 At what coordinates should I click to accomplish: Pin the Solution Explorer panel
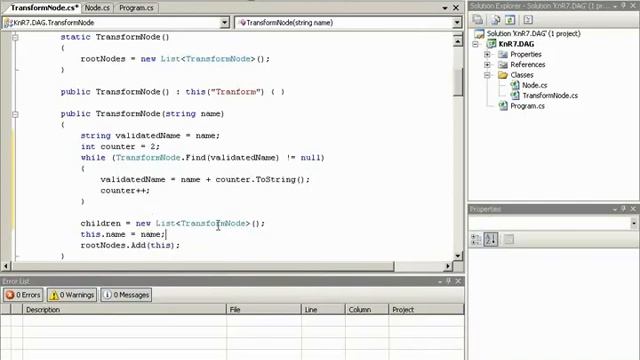(x=623, y=6)
